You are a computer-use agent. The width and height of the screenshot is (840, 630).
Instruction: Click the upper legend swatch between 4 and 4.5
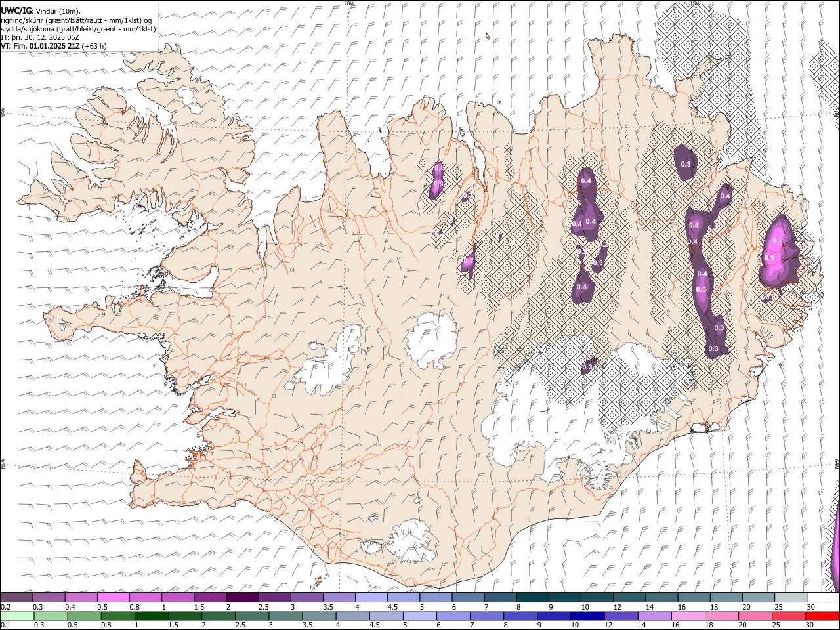[371, 598]
